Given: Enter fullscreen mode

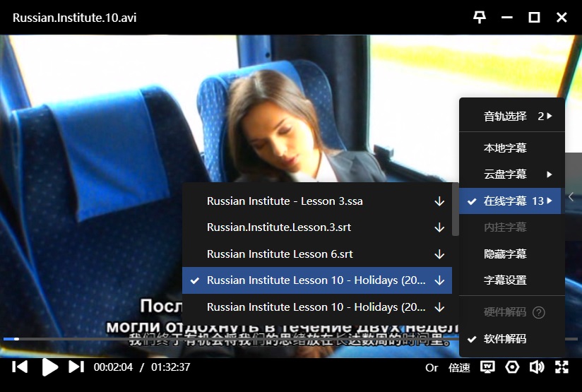Looking at the screenshot, I should click(562, 367).
